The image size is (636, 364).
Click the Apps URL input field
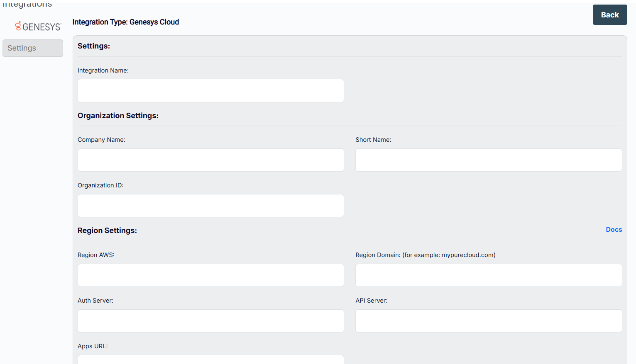tap(210, 359)
